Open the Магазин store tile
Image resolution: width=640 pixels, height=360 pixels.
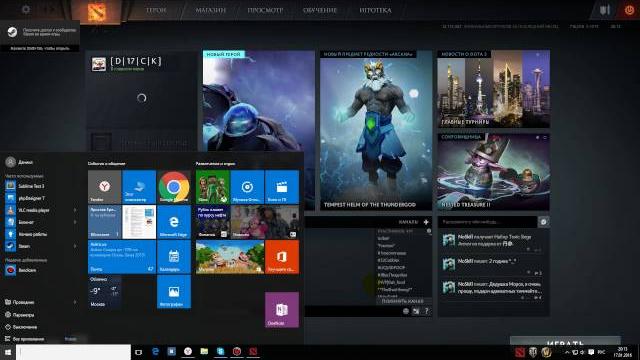coord(230,257)
